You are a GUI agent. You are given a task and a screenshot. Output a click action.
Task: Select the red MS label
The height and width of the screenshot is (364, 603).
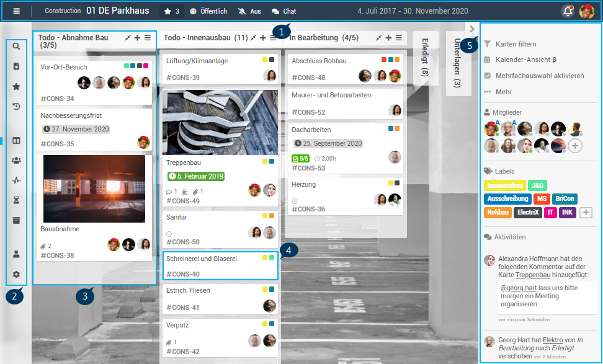pyautogui.click(x=542, y=198)
